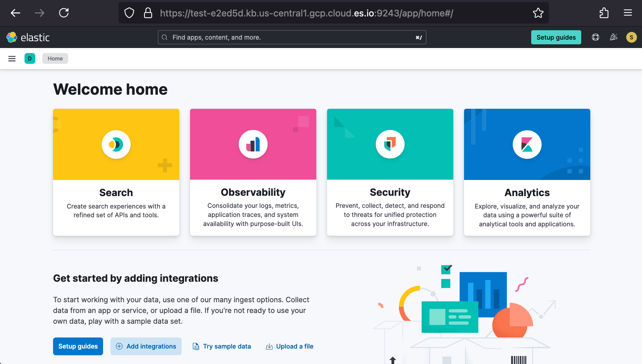Reload the page with the refresh icon
Screen dimensions: 642x364
coord(64,13)
